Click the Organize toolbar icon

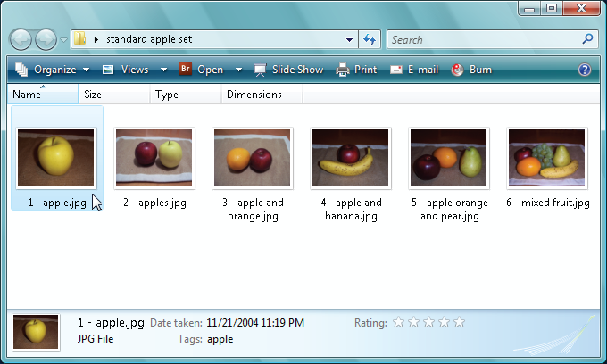coord(21,70)
